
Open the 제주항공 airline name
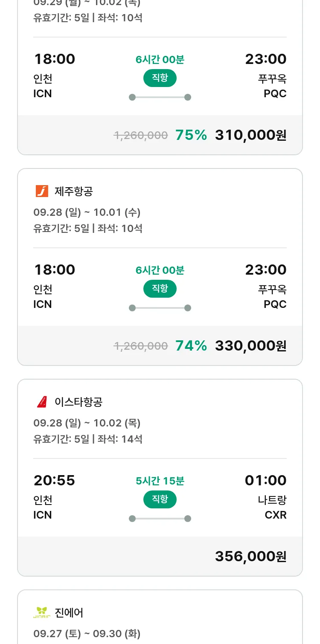pos(74,191)
